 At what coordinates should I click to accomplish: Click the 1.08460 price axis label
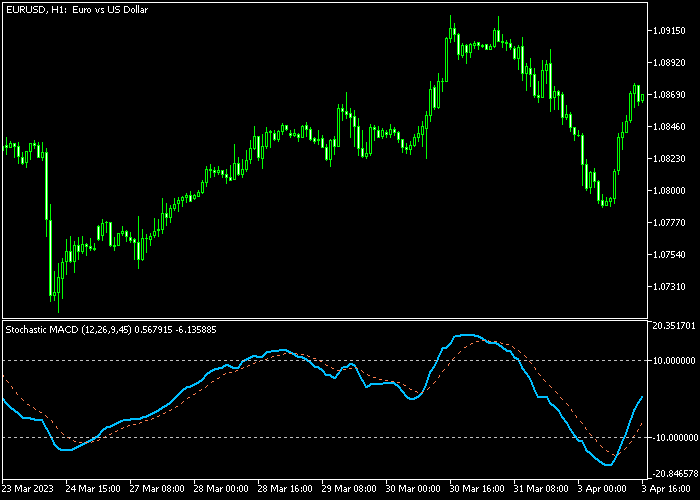669,127
